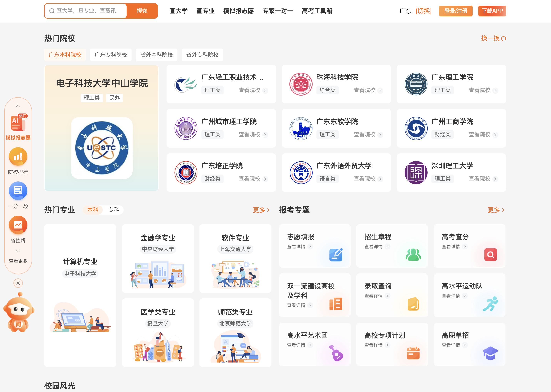Switch 热门专业 to 本科

[93, 210]
